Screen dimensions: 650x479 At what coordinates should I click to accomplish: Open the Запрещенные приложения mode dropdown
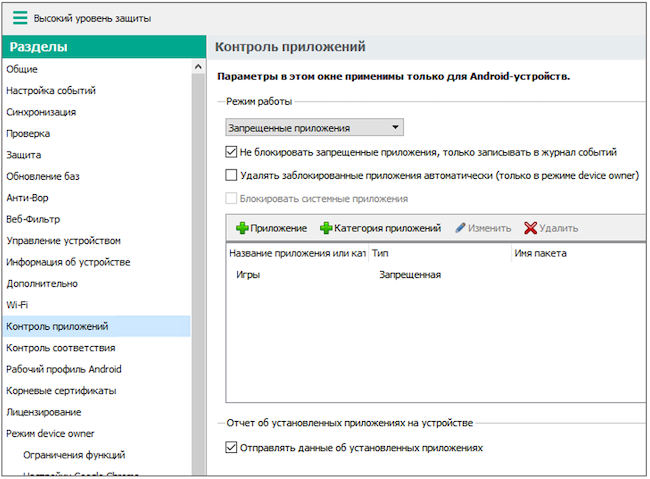pyautogui.click(x=314, y=127)
